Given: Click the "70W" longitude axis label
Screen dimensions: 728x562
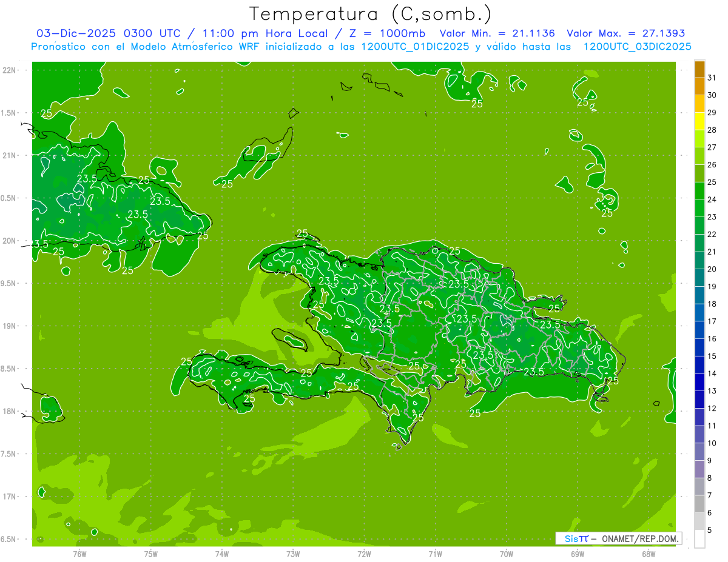Looking at the screenshot, I should [x=506, y=554].
